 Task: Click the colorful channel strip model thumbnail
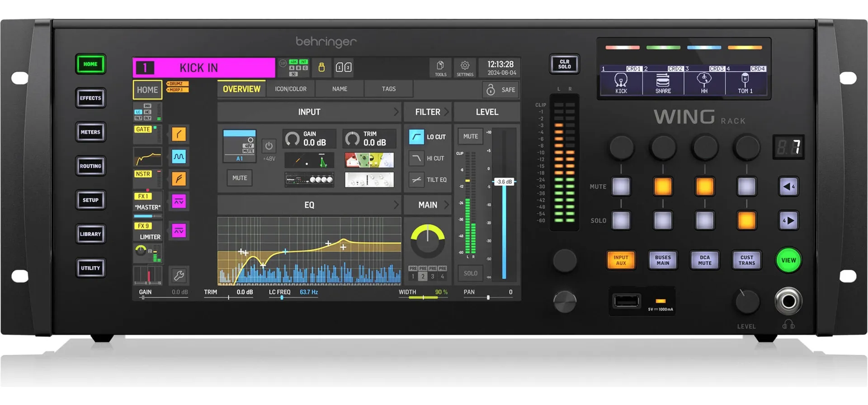coord(369,160)
